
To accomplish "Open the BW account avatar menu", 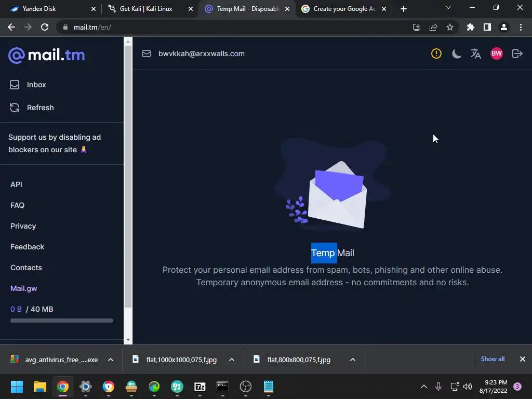I will 496,54.
